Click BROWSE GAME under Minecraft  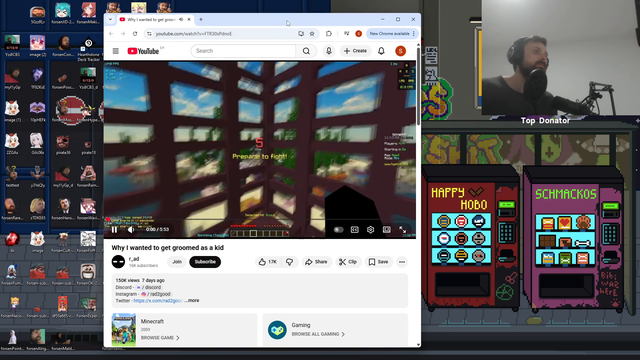tap(160, 338)
